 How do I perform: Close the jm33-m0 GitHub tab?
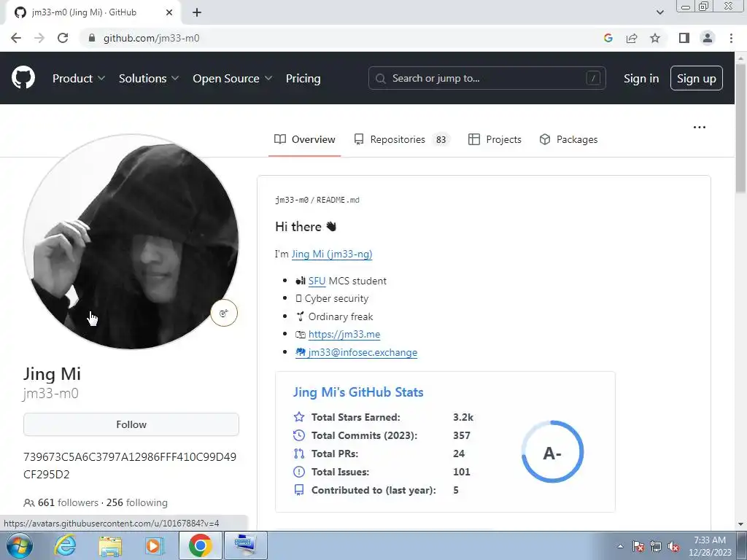tap(169, 12)
